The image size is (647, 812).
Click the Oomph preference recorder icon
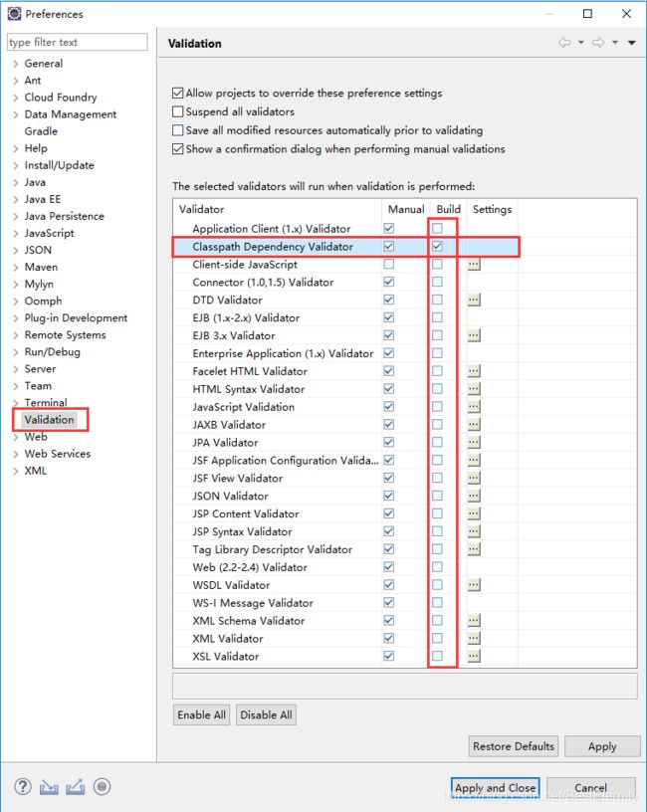tap(103, 786)
